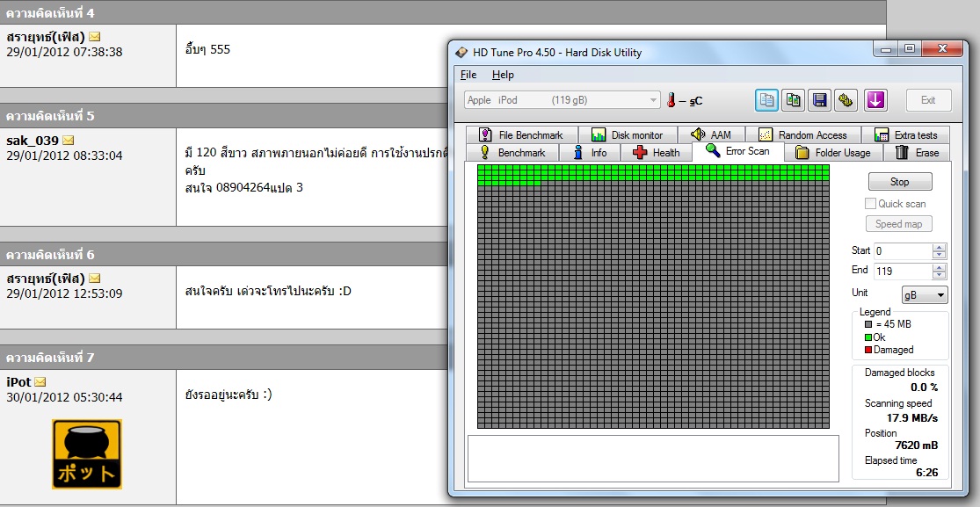Open the Apple iPod drive dropdown
980x507 pixels.
pyautogui.click(x=652, y=100)
